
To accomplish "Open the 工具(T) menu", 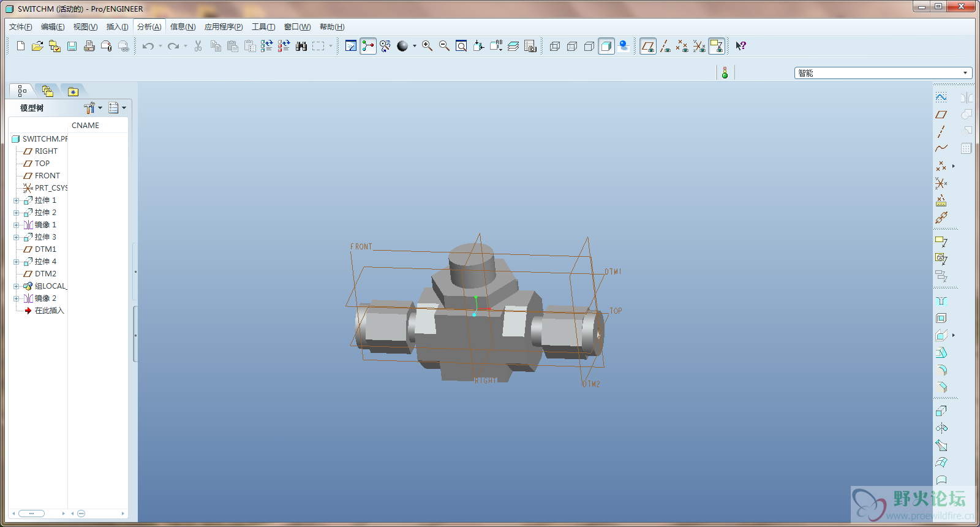I will click(263, 27).
